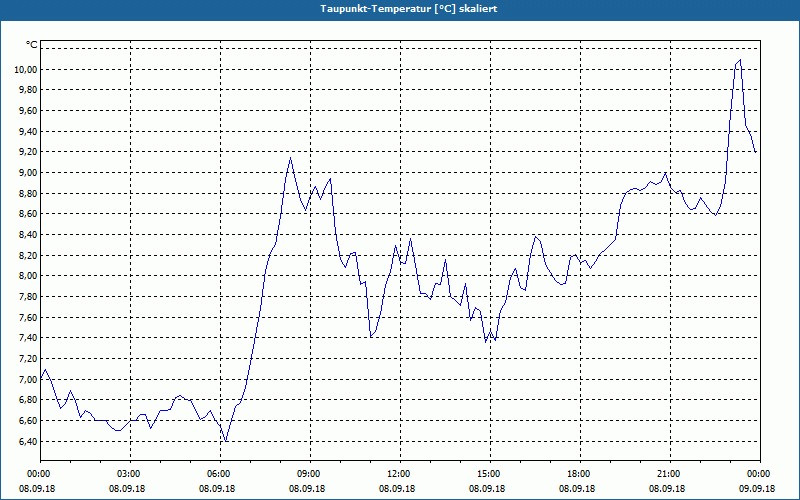Select the "8,40" y-axis value
This screenshot has width=800, height=500.
(28, 235)
